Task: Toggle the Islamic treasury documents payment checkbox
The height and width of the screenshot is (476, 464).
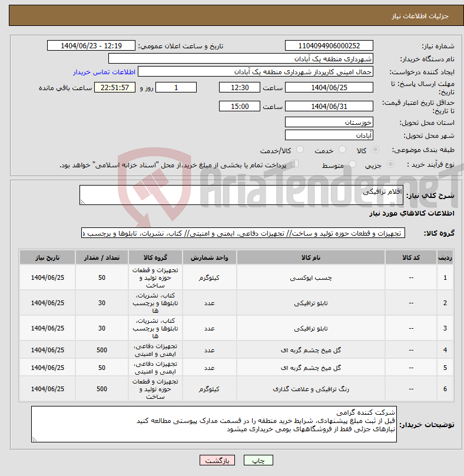Action: (x=294, y=164)
